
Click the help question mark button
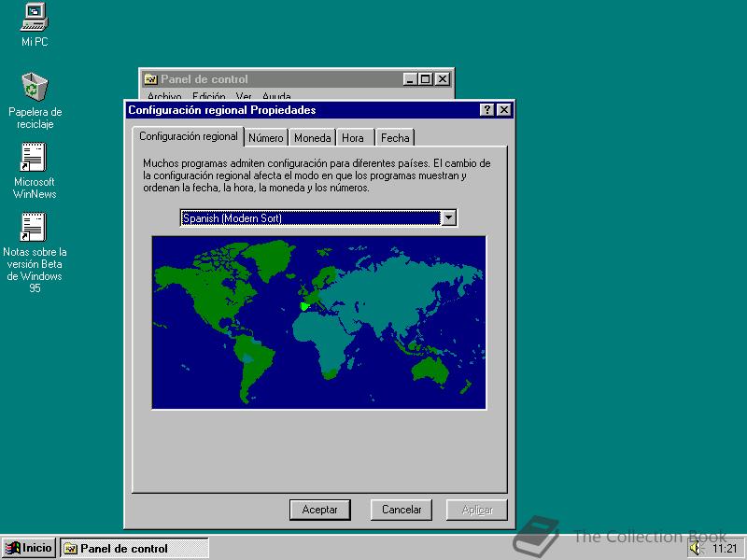point(486,110)
